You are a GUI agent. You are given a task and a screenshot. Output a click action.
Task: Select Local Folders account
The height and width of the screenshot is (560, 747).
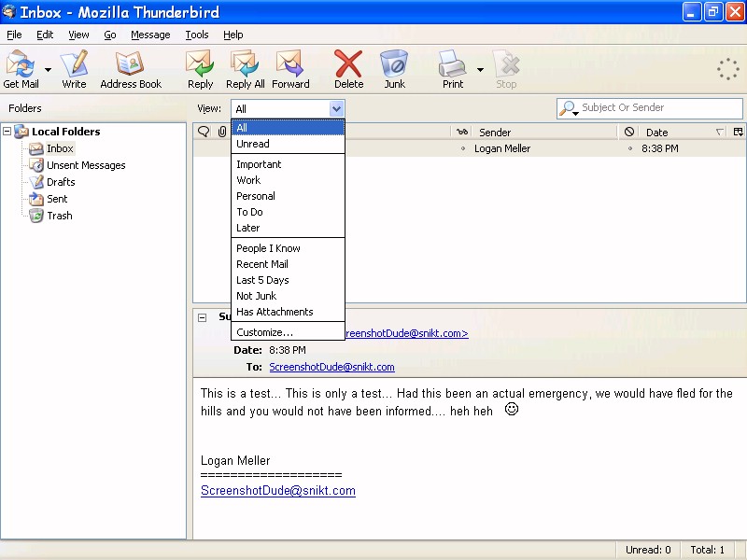(x=65, y=132)
